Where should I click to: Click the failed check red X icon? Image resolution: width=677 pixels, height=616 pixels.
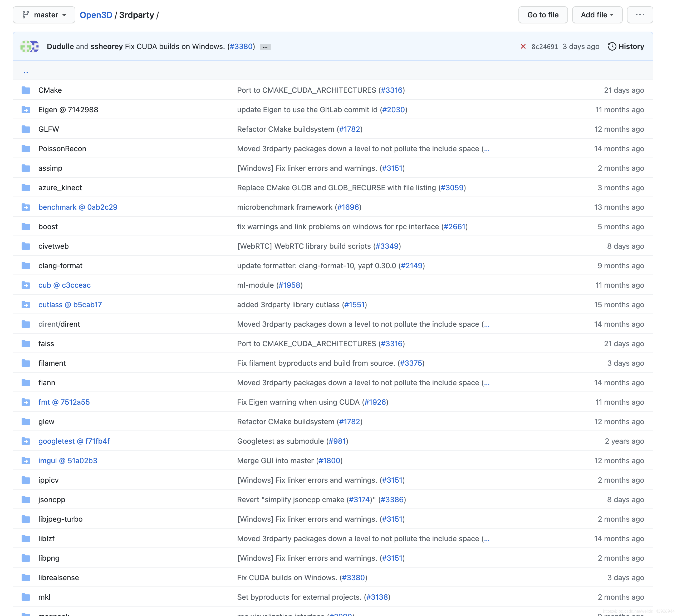pyautogui.click(x=523, y=46)
